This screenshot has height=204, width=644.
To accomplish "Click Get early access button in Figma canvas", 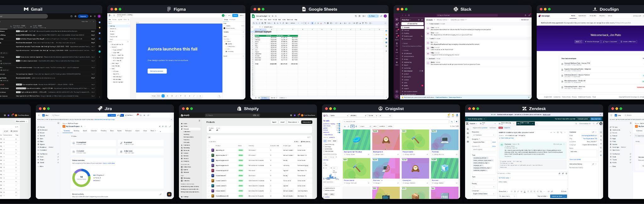I will point(157,71).
